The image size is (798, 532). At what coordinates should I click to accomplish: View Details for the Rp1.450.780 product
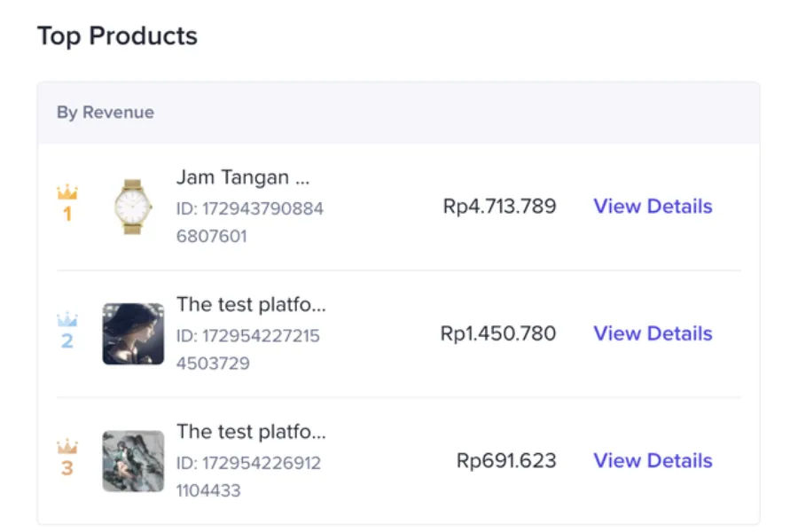[x=653, y=333]
